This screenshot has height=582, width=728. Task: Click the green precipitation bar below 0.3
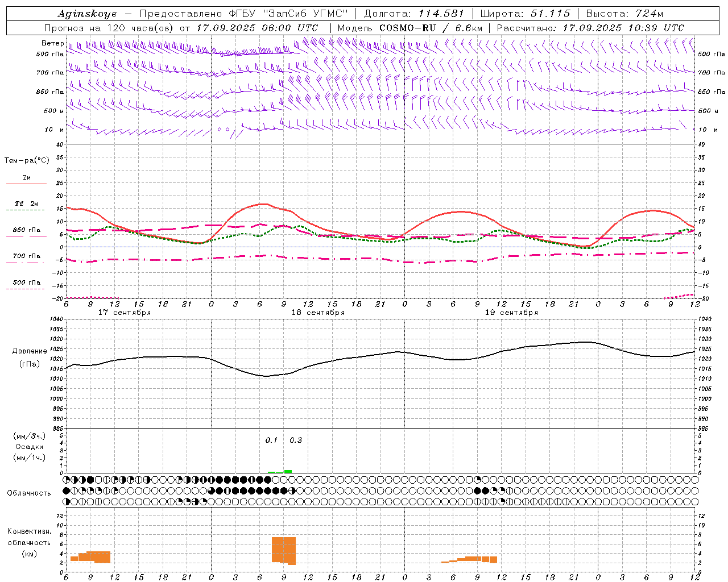pyautogui.click(x=288, y=471)
